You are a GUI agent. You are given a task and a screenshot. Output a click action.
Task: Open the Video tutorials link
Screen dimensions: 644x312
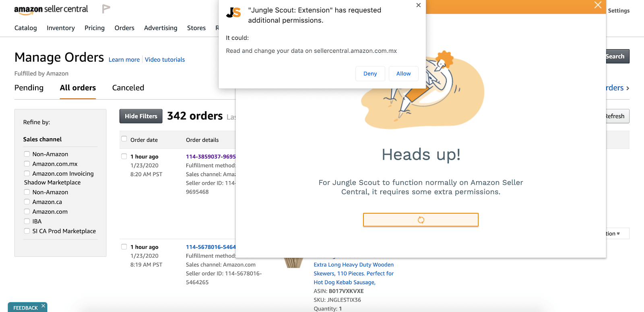[x=165, y=60]
